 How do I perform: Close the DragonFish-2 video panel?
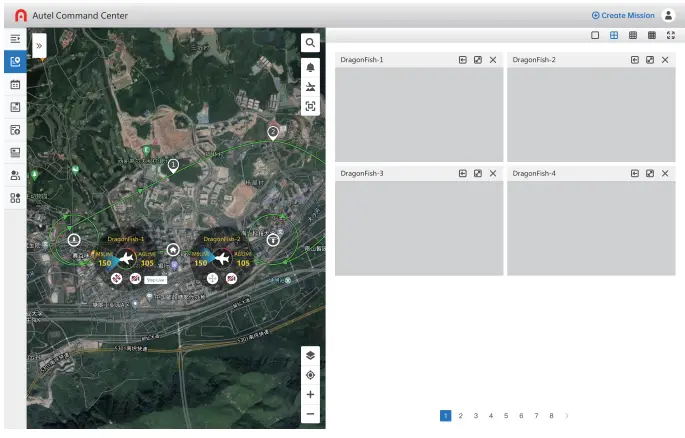tap(665, 60)
